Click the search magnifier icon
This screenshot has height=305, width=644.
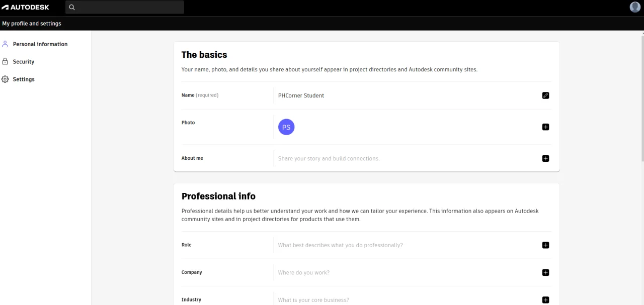72,7
